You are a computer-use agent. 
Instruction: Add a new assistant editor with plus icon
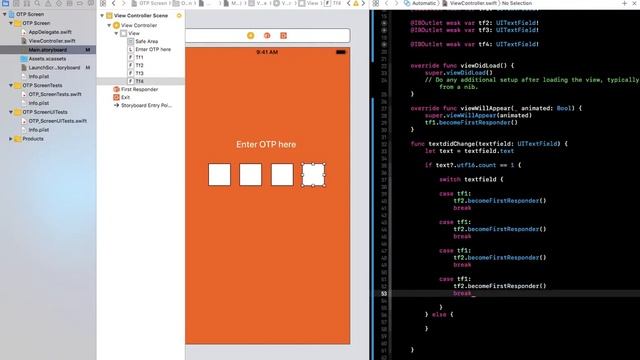(624, 3)
